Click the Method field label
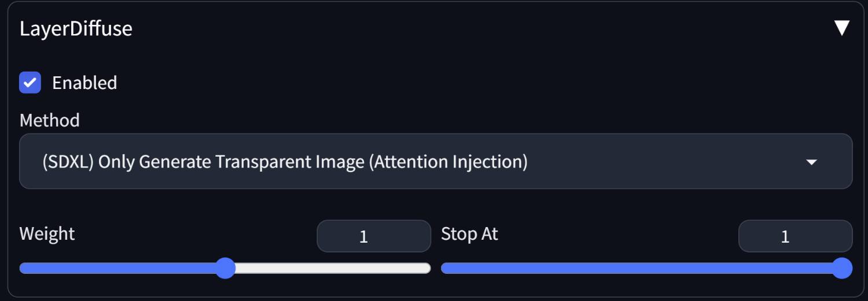The height and width of the screenshot is (301, 868). 50,120
